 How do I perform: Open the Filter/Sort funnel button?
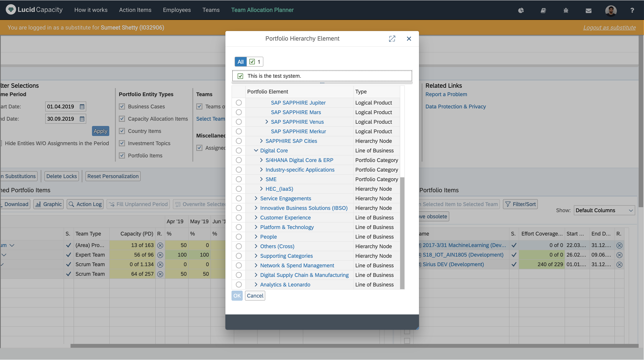[520, 204]
